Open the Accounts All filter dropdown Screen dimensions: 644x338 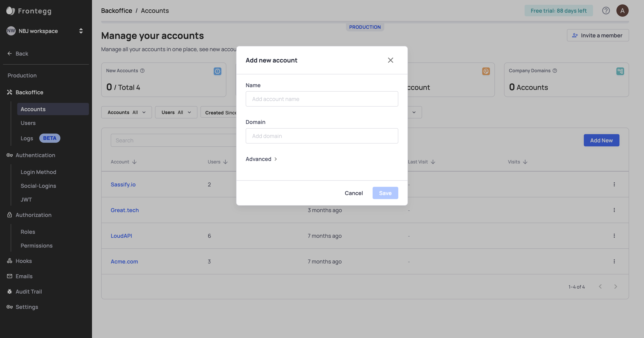127,112
